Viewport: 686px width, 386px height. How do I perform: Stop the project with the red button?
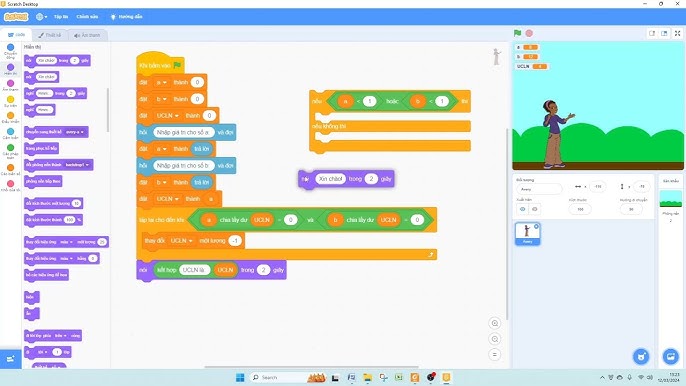pyautogui.click(x=529, y=33)
